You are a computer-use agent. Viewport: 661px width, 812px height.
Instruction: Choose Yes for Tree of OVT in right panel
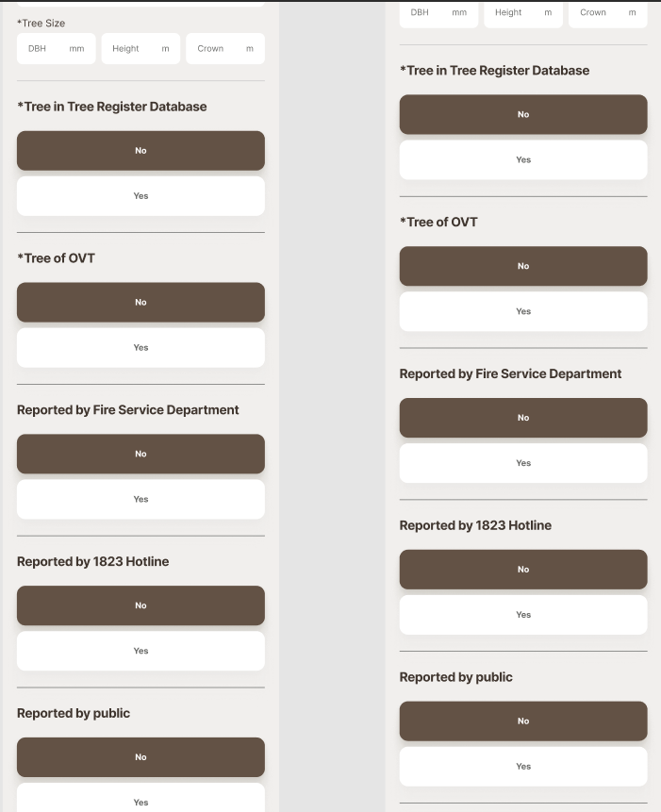coord(523,311)
